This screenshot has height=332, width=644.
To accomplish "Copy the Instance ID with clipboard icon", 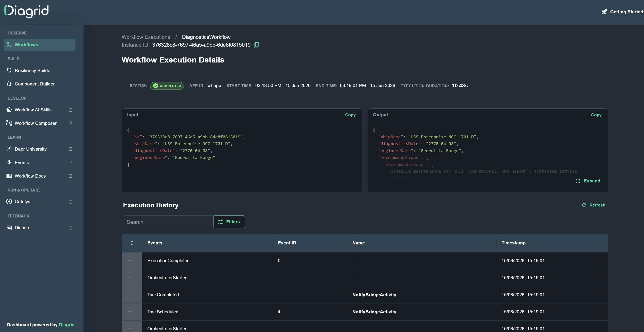I will click(x=256, y=45).
